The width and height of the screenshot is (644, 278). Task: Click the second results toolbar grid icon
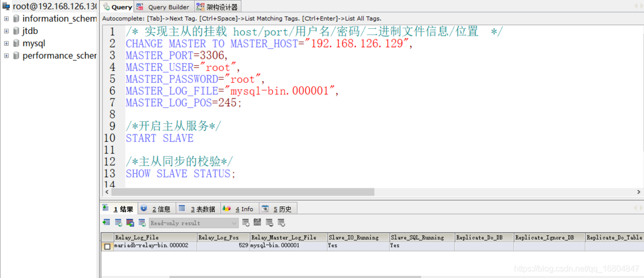(x=118, y=222)
